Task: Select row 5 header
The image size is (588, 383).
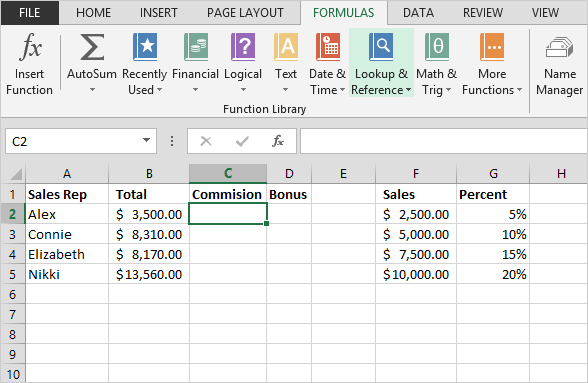Action: click(13, 274)
